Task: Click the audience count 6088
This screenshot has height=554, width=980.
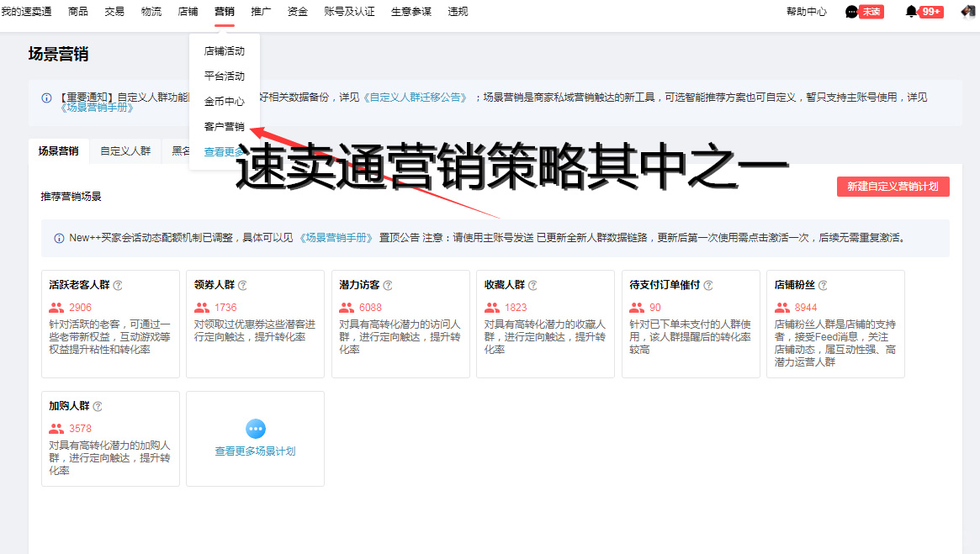Action: pyautogui.click(x=371, y=308)
